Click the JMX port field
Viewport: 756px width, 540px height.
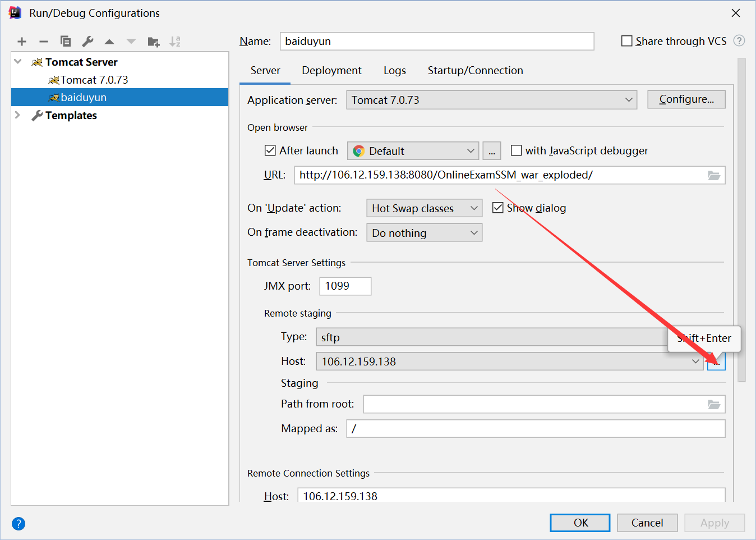coord(345,286)
